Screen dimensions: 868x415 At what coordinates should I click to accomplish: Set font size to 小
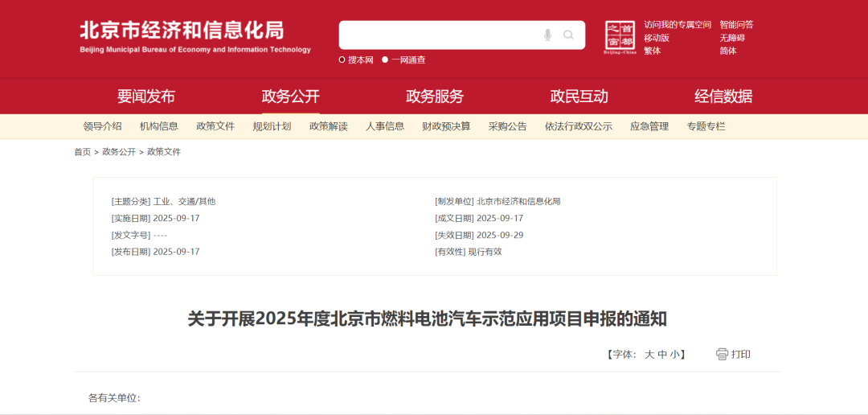click(675, 355)
